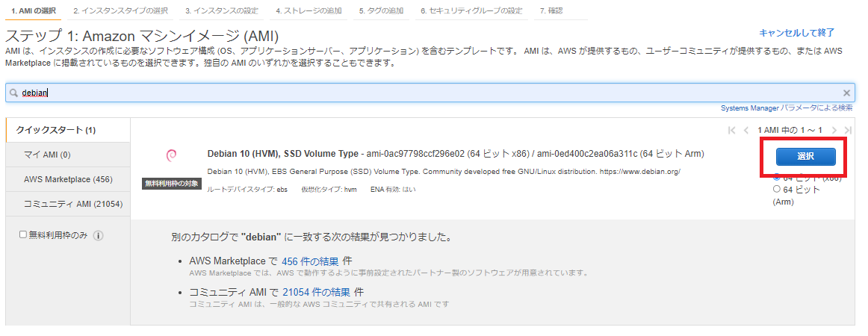Go to next page of AMI results
Image resolution: width=868 pixels, height=336 pixels.
834,130
